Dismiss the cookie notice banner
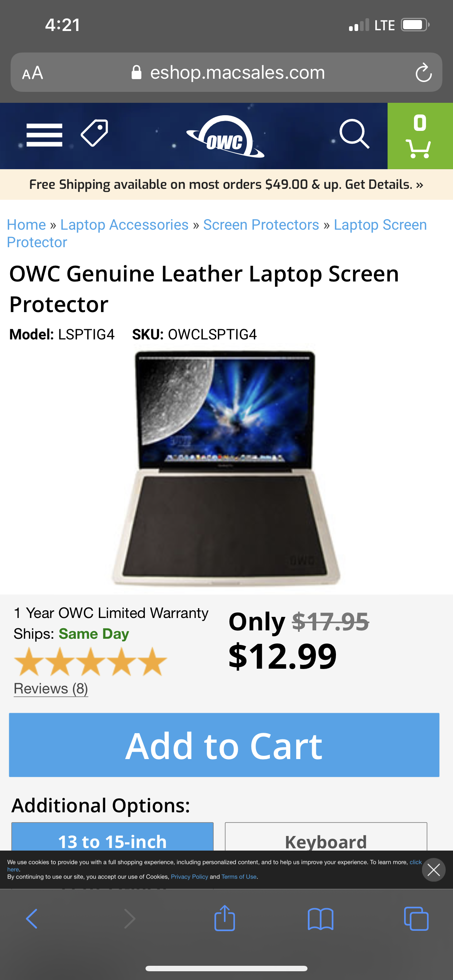 click(x=434, y=870)
